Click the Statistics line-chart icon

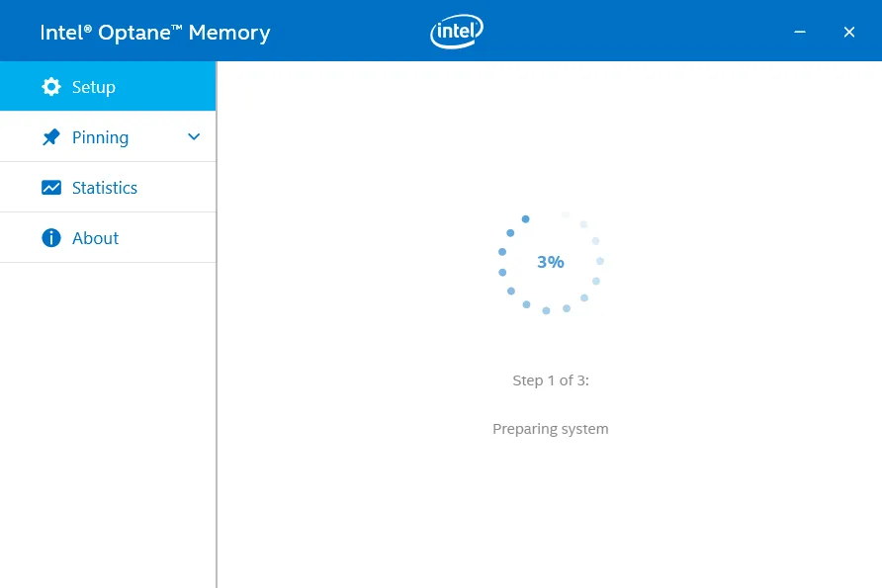[51, 187]
